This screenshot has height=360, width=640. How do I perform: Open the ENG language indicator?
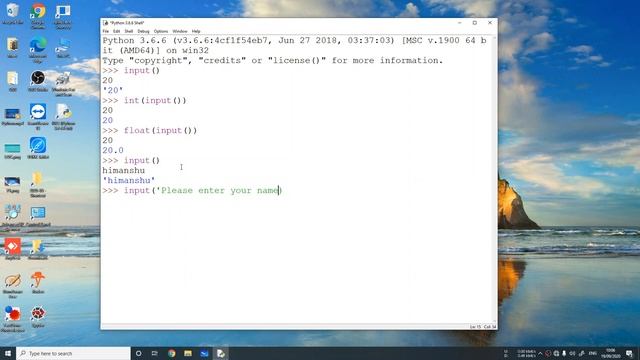[x=593, y=353]
